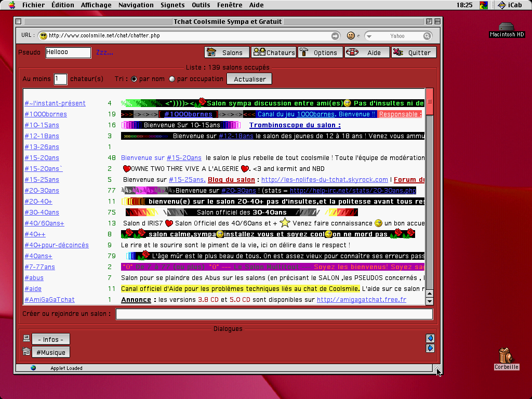532x399 pixels.
Task: Join the #abus salon
Action: pyautogui.click(x=34, y=277)
